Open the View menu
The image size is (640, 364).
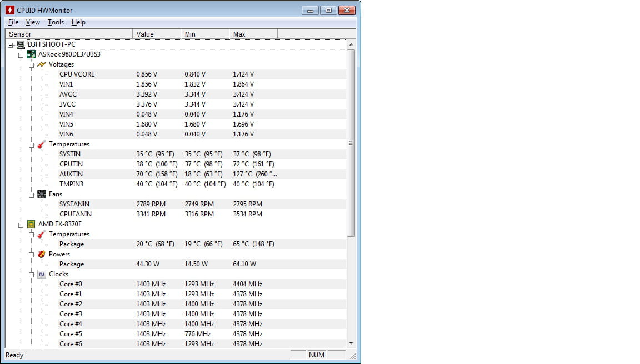pyautogui.click(x=33, y=22)
